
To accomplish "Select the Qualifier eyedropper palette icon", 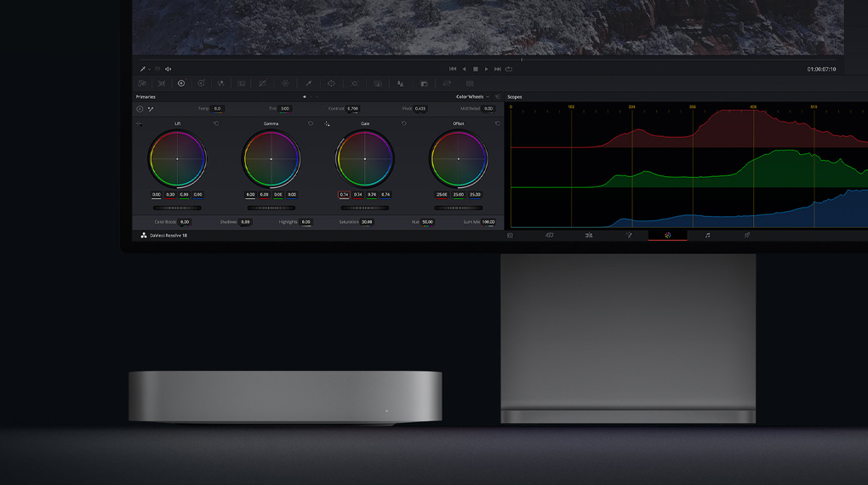I will click(309, 83).
